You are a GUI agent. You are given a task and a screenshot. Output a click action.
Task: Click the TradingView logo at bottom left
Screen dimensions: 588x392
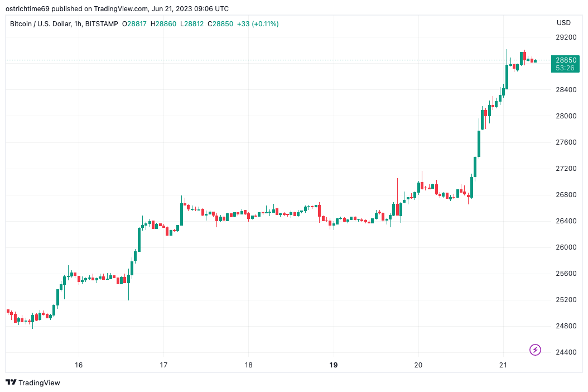click(33, 383)
